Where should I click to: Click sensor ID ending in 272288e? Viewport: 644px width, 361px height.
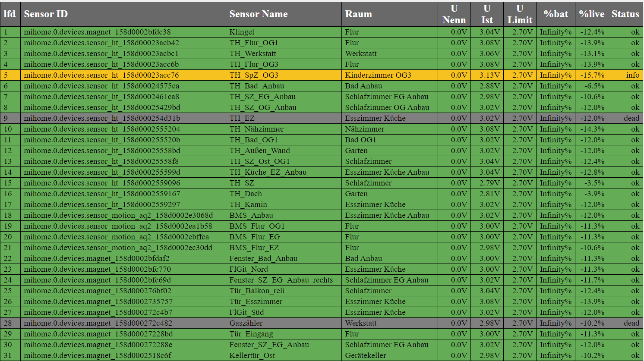[x=98, y=345]
